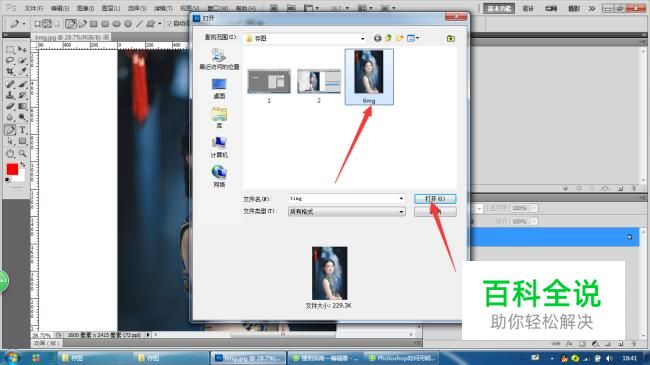This screenshot has width=650, height=365.
Task: Select the Brush tool
Action: click(22, 84)
